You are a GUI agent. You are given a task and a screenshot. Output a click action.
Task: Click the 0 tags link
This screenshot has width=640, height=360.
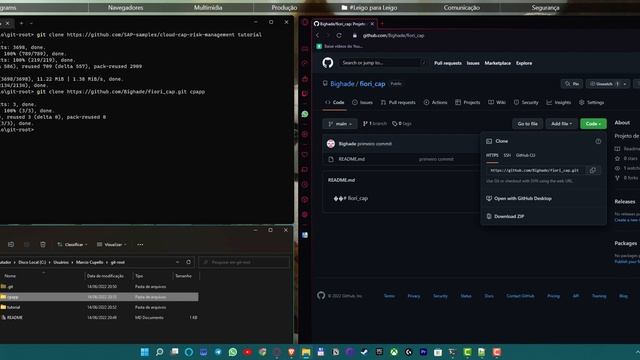point(402,124)
